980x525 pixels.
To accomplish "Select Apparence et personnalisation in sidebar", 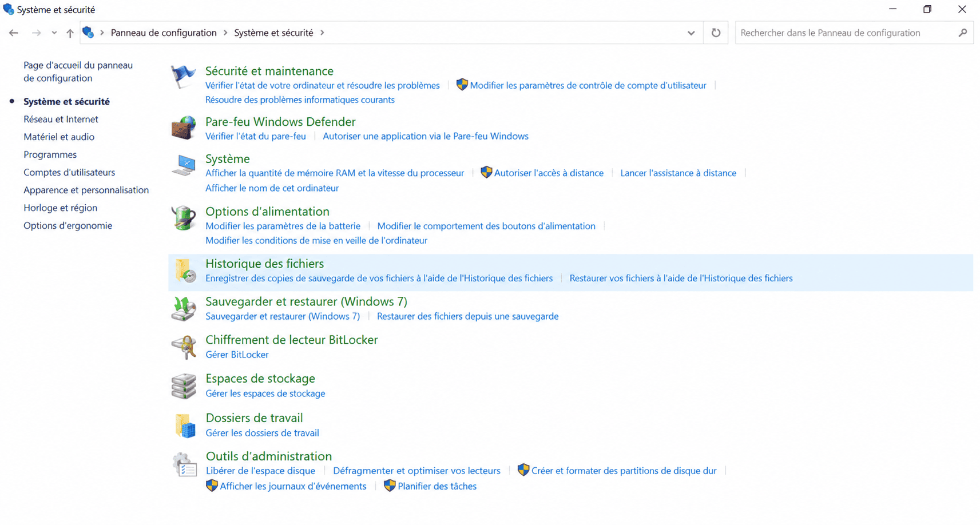I will (x=86, y=190).
